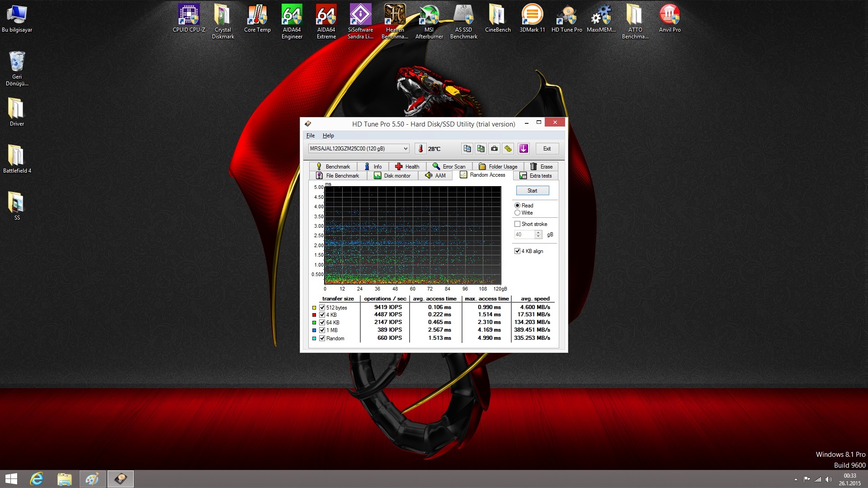Open Heaven Benchmark desktop shortcut

395,22
